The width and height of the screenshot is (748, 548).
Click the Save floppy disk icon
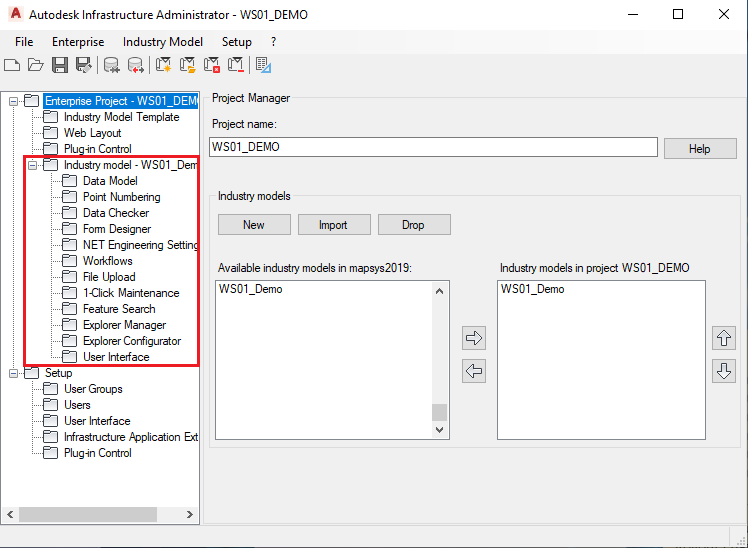tap(60, 65)
